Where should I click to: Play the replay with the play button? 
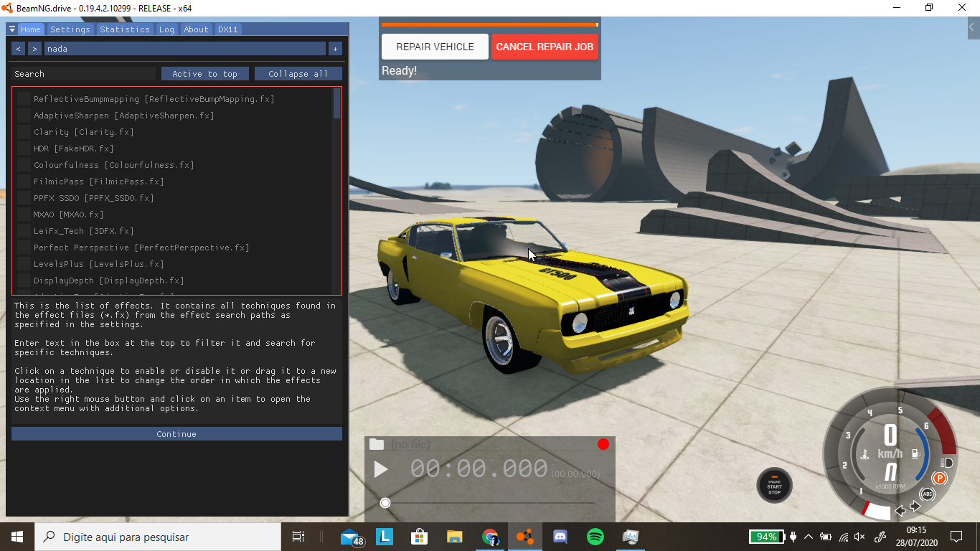pos(381,470)
